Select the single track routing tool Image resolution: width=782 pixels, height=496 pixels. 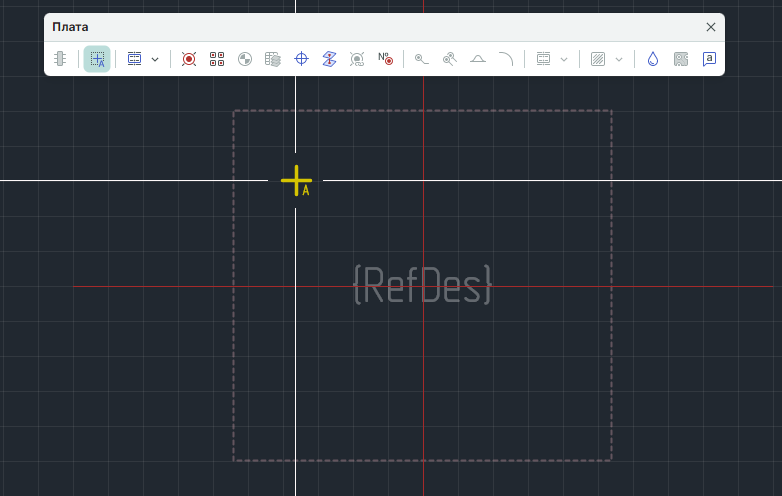coord(422,59)
